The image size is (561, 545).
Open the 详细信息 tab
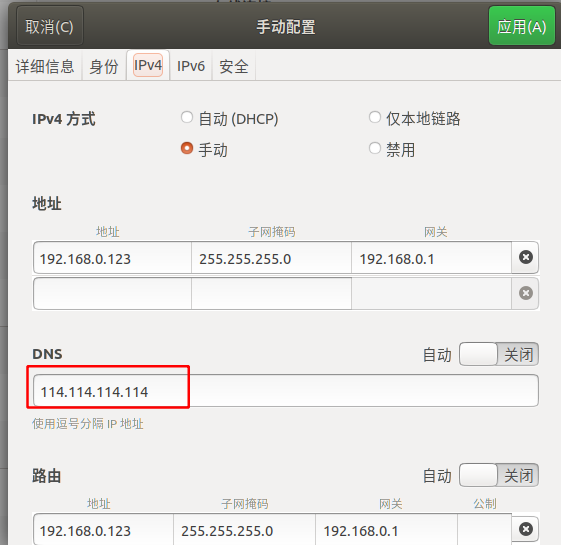(x=45, y=66)
